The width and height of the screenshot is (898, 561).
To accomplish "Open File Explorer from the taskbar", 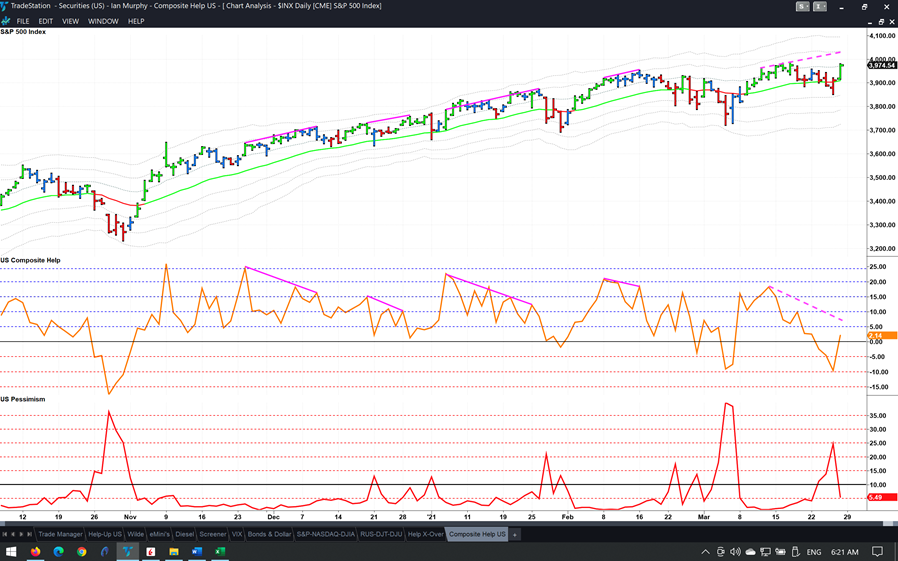I will coord(174,551).
